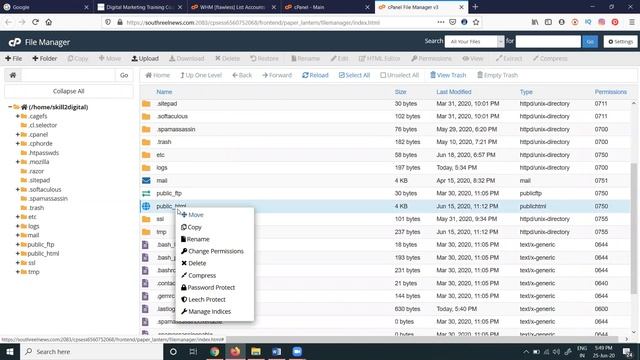Click the cPanel logo in header

(15, 42)
